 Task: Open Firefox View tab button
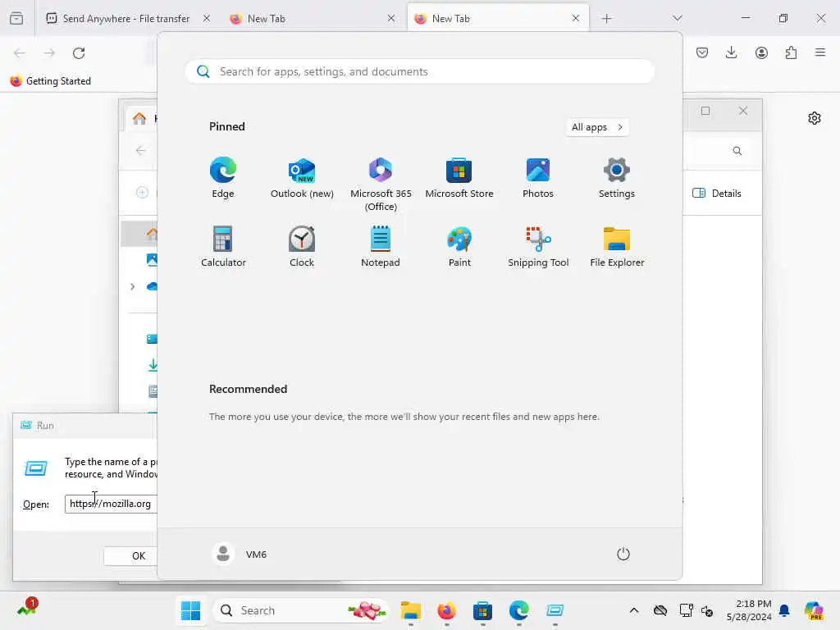click(16, 19)
